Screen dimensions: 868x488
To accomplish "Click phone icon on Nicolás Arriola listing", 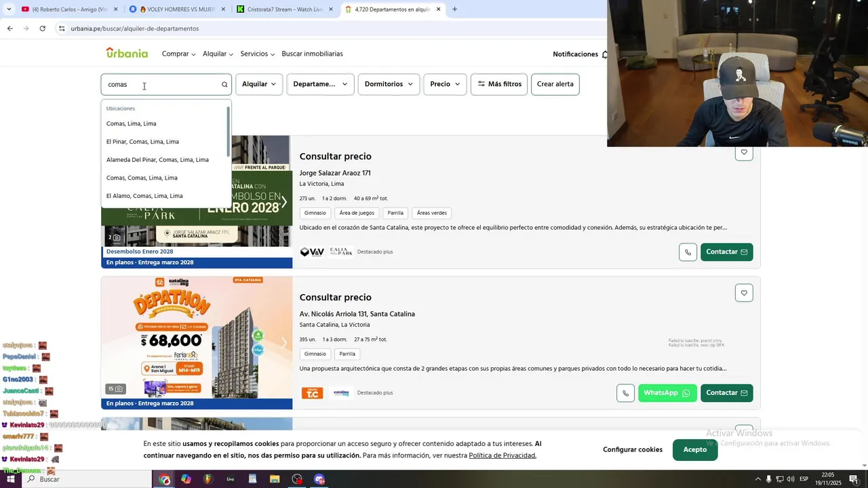I will 625,393.
